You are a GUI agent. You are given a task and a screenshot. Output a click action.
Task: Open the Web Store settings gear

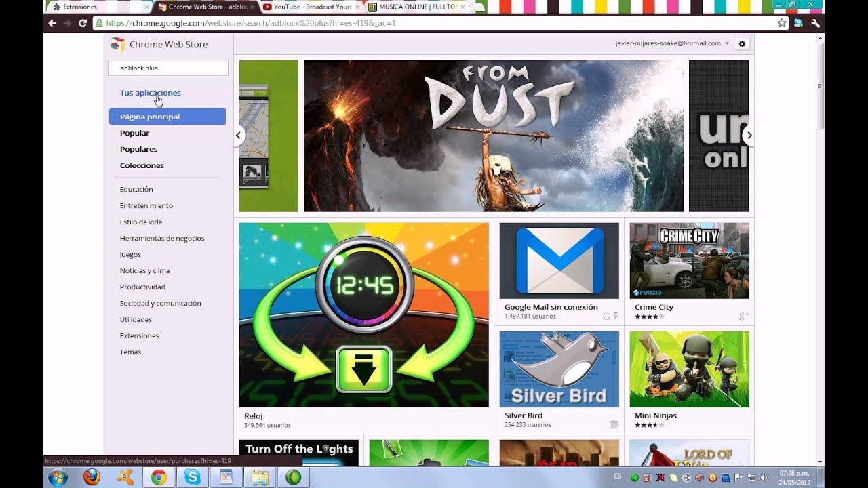pyautogui.click(x=742, y=43)
